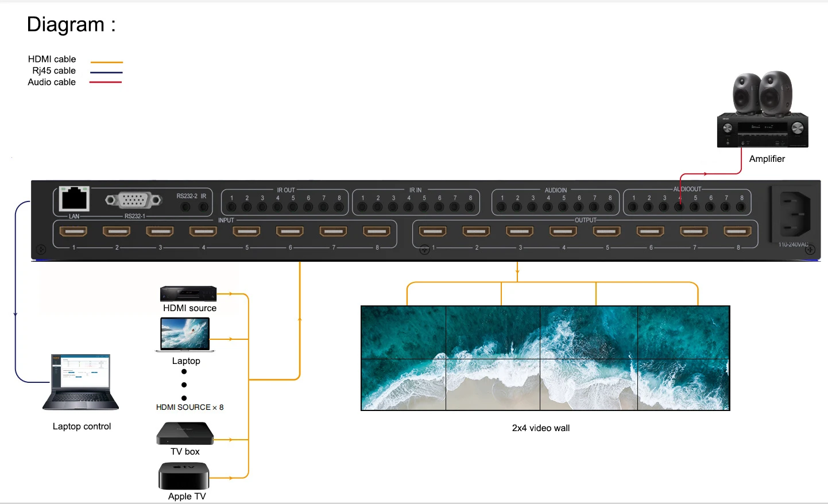Click HDMI INPUT port 5

coord(246,231)
